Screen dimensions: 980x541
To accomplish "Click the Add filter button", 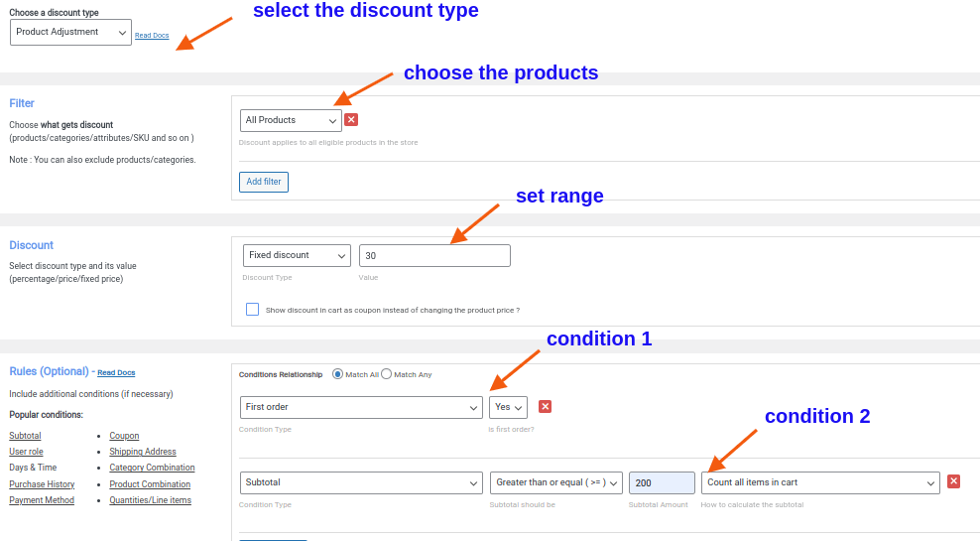I will coord(264,182).
